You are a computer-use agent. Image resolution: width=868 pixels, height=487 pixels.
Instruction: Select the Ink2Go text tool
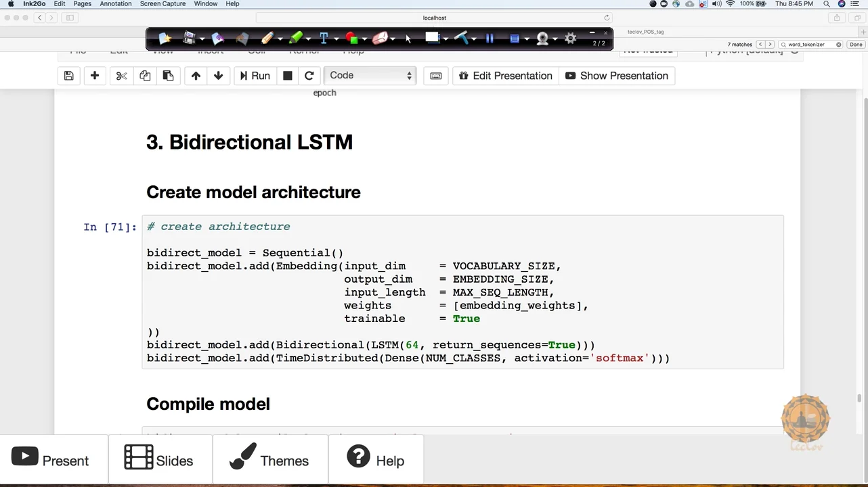(x=323, y=39)
